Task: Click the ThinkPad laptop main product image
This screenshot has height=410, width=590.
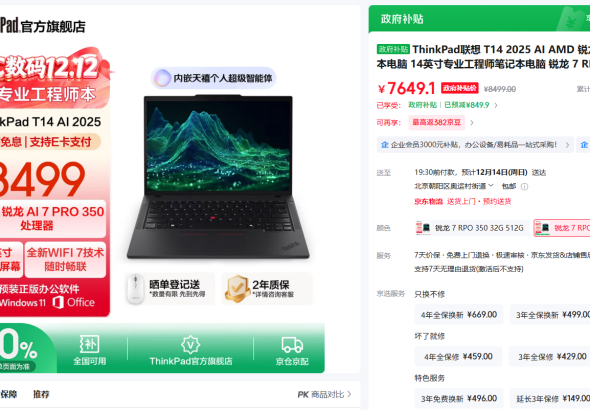Action: click(218, 177)
